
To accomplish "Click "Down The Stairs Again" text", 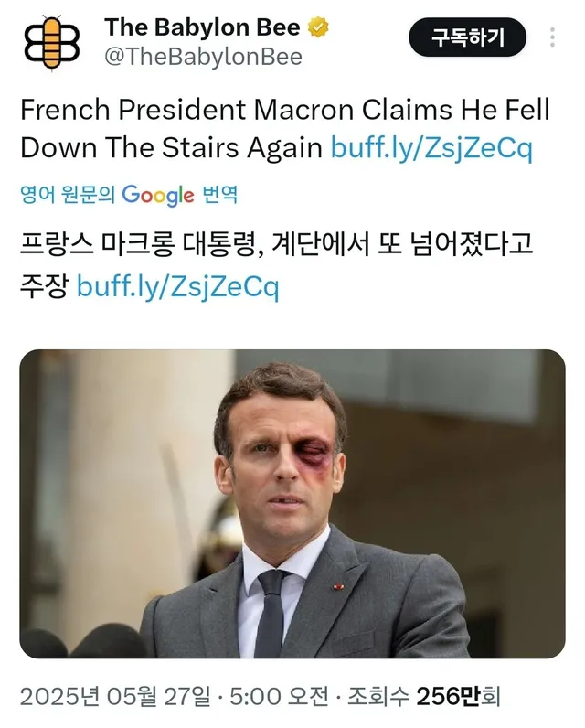I will [x=170, y=147].
